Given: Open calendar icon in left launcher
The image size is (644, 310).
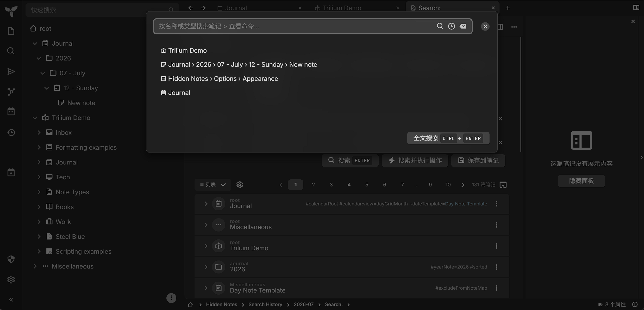Looking at the screenshot, I should (11, 112).
